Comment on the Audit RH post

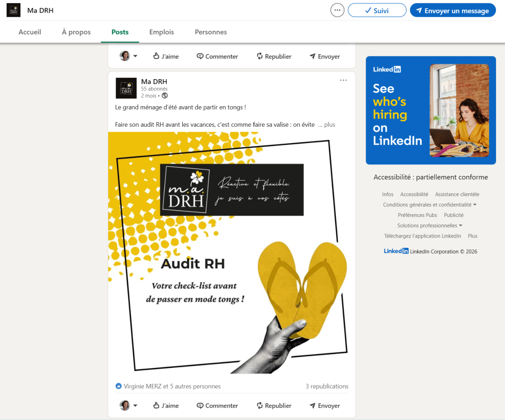(x=217, y=406)
